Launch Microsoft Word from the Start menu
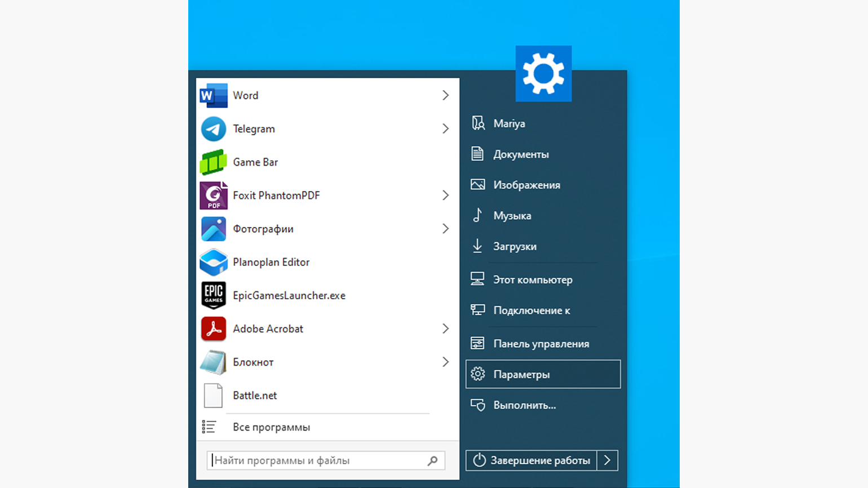This screenshot has width=868, height=488. 246,95
